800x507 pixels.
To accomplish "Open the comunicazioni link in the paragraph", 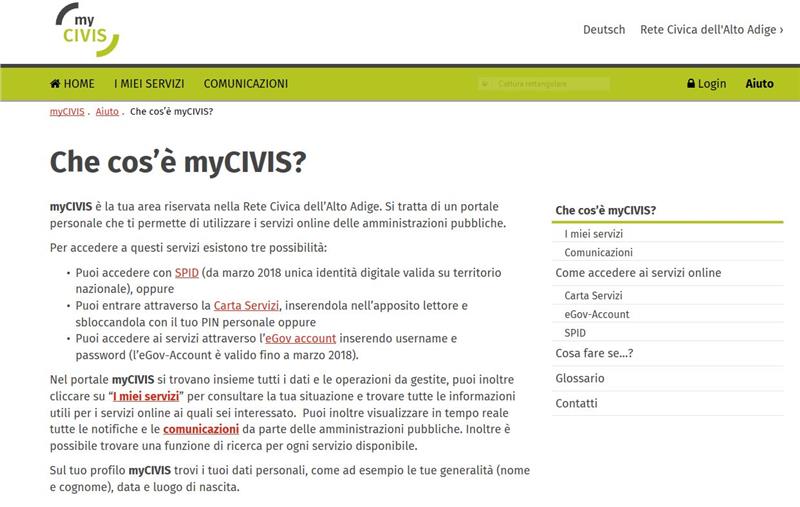I will tap(198, 429).
